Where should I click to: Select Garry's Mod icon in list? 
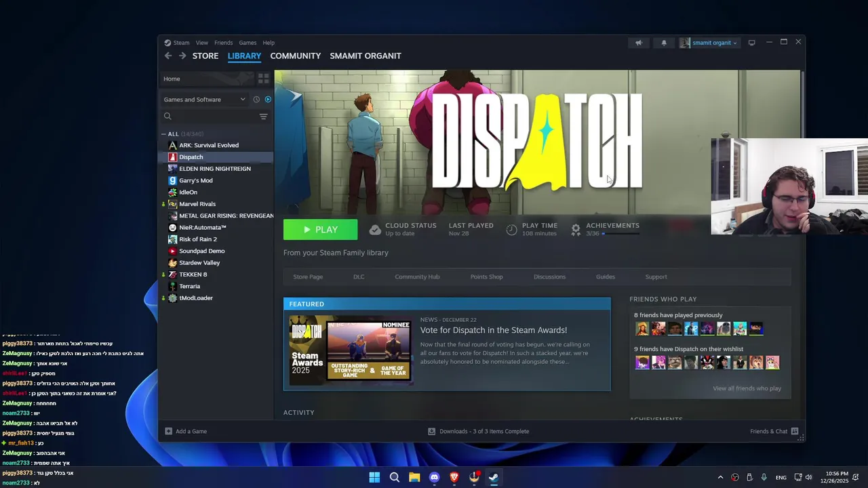(x=172, y=180)
